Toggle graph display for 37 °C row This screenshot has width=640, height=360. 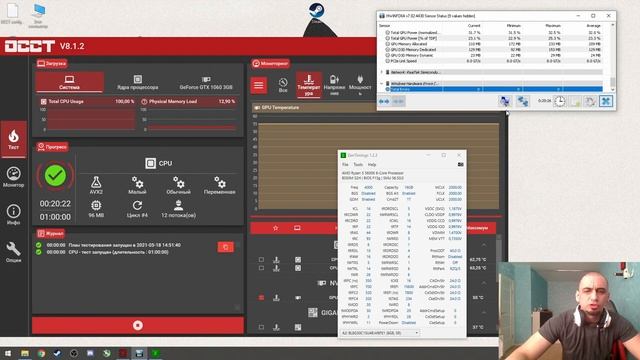click(298, 327)
